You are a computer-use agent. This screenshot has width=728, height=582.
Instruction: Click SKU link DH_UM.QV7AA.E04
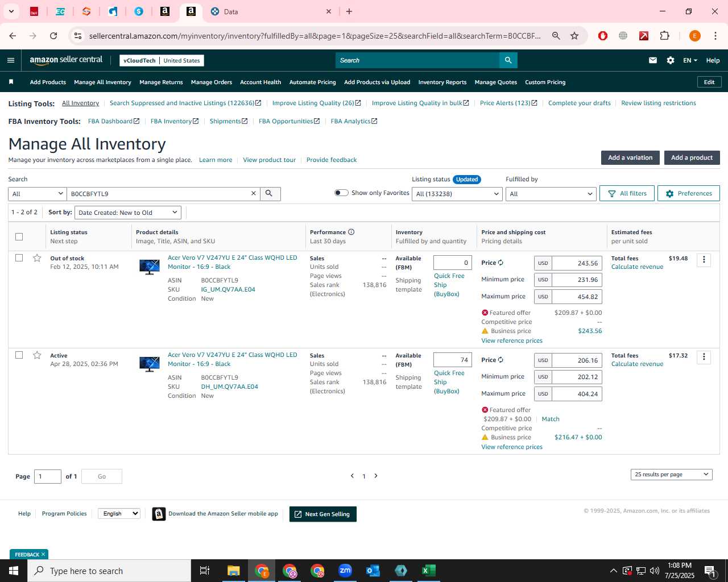[230, 386]
